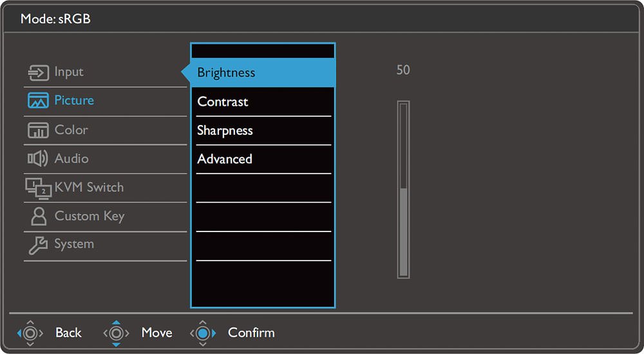This screenshot has width=644, height=354.
Task: Select the Brightness option
Action: [263, 73]
